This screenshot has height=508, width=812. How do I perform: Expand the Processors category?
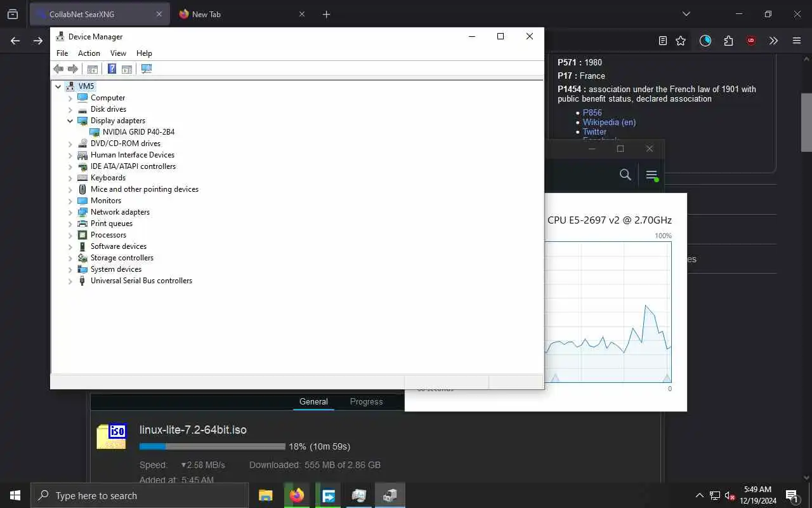70,235
